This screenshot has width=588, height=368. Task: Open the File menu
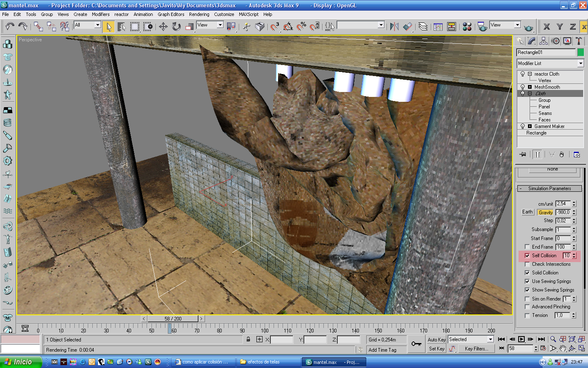[x=5, y=14]
